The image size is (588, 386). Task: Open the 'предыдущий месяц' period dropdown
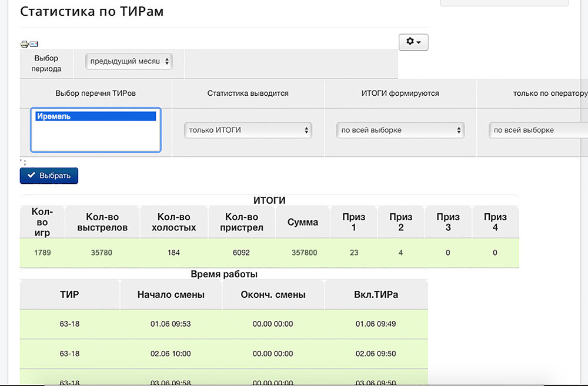(x=129, y=62)
